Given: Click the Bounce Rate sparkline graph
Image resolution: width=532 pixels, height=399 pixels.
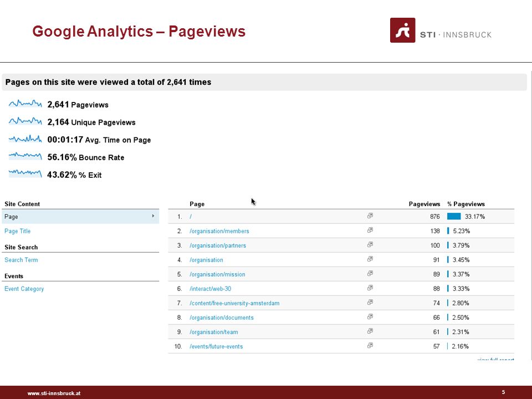Looking at the screenshot, I should pos(25,156).
